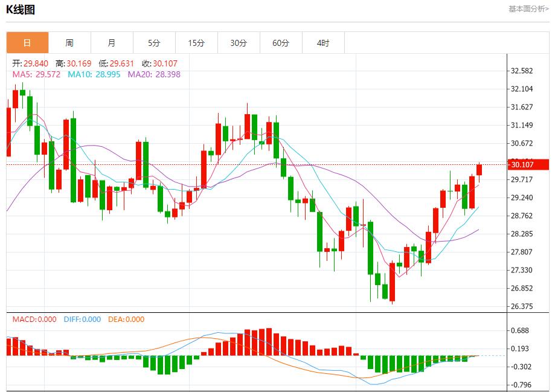Screen dimensions: 555x392
Task: Switch to the 月 monthly tab
Action: (112, 43)
